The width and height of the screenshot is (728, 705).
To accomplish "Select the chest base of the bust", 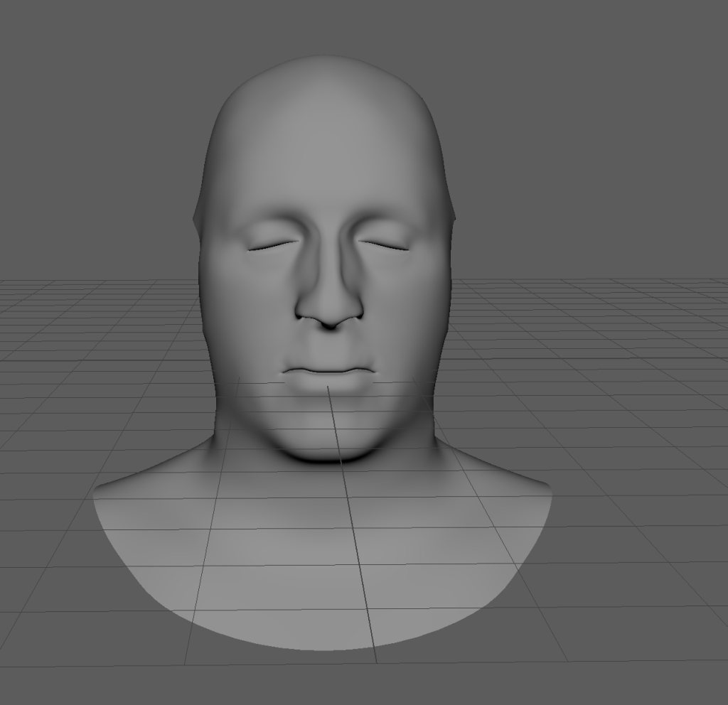I will coord(323,566).
